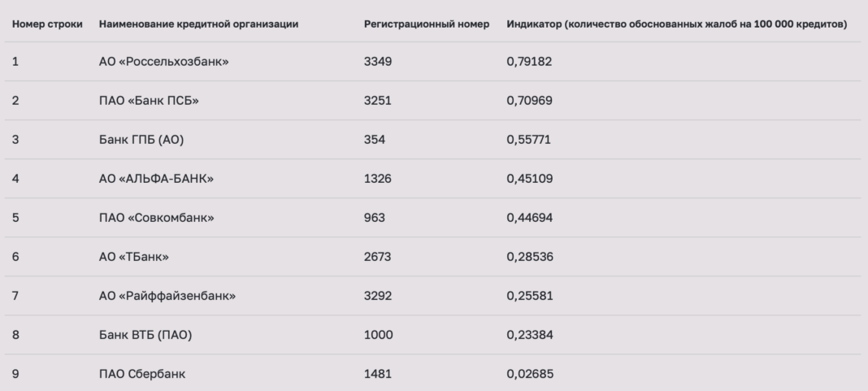
Task: Click the "Индикатор" complaints column header
Action: click(x=676, y=24)
